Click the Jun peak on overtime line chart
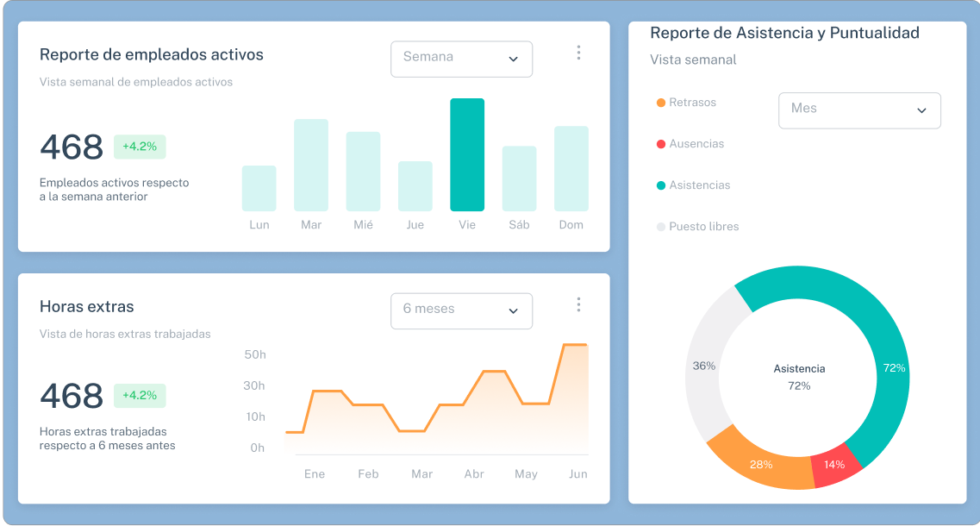Image resolution: width=980 pixels, height=526 pixels. (575, 345)
